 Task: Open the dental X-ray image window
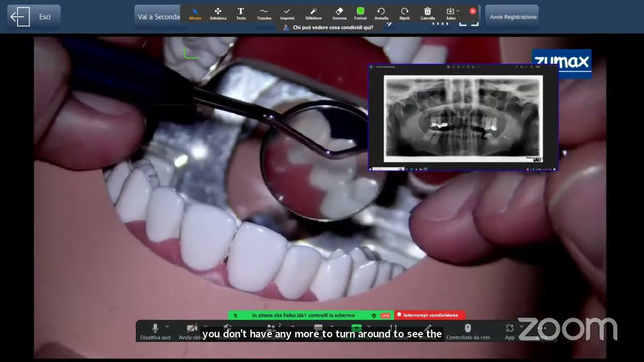pos(463,118)
